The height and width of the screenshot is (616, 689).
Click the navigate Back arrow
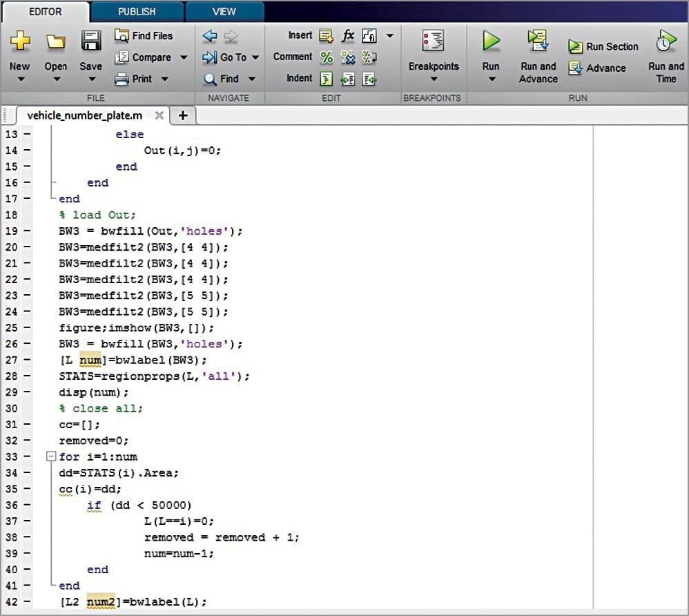pos(210,35)
